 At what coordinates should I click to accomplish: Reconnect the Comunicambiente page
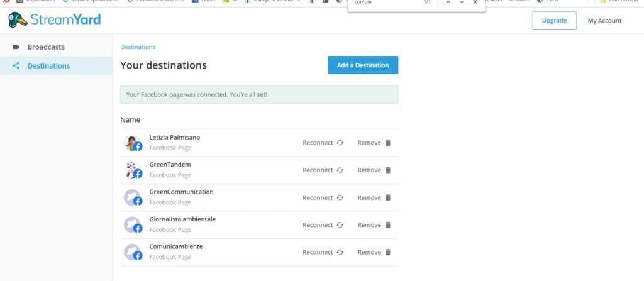(x=323, y=252)
